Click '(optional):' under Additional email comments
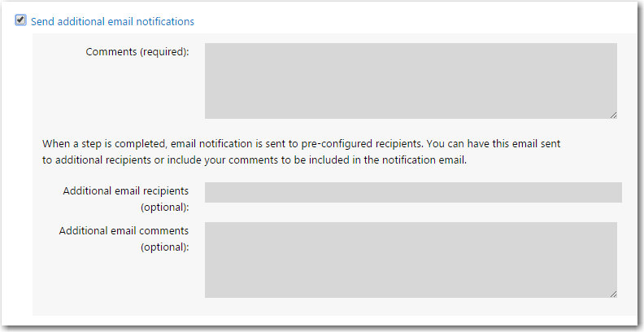This screenshot has height=332, width=644. [165, 247]
